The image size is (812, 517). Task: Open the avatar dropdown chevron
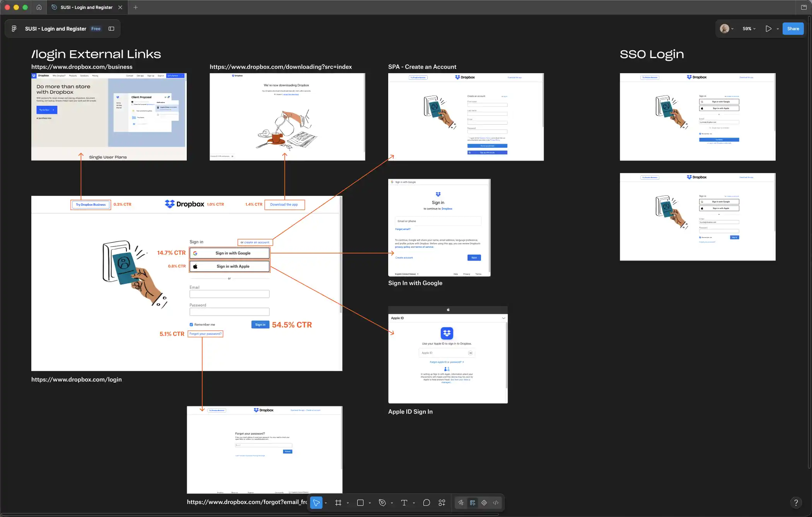tap(732, 29)
